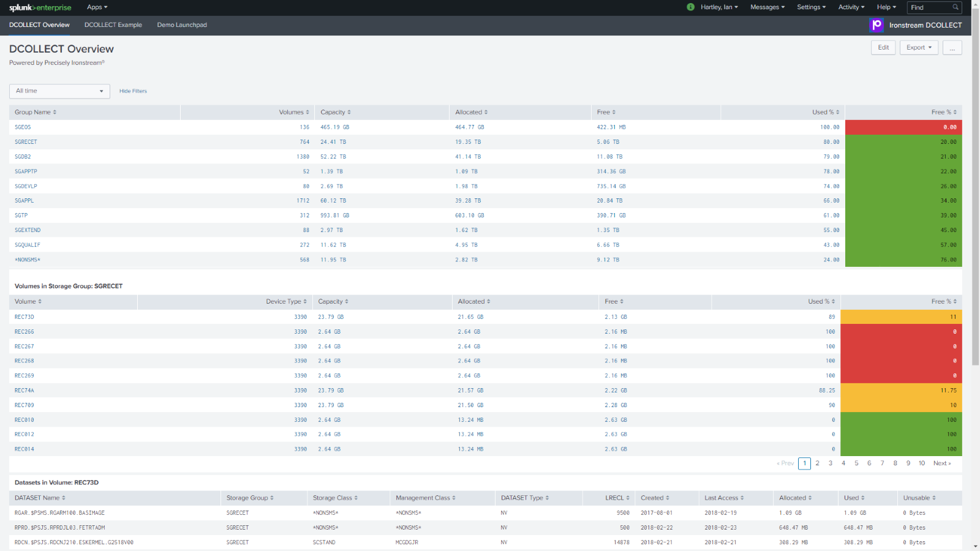Click the green status indicator icon

point(691,7)
